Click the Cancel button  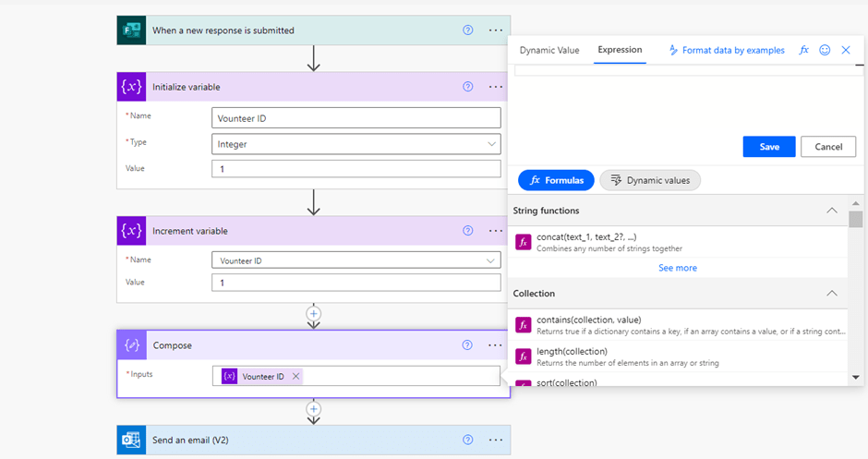pos(828,146)
